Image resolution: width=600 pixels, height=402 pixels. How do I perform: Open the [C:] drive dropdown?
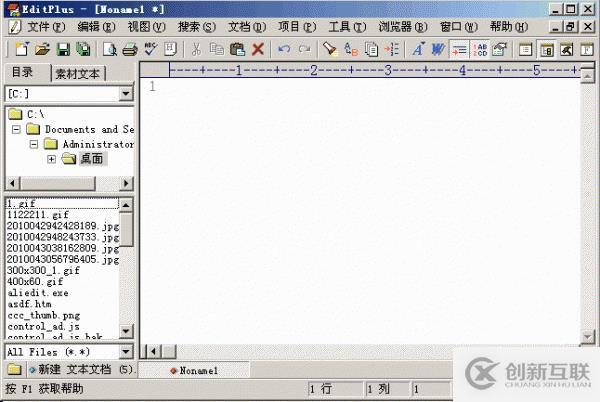[x=126, y=94]
